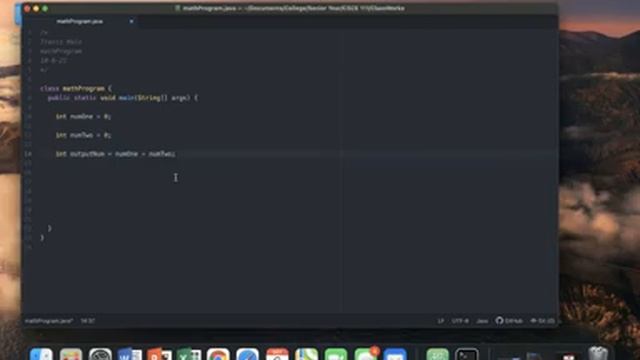The width and height of the screenshot is (640, 360).
Task: Click the line 'int numOne = 0;'
Action: (83, 116)
